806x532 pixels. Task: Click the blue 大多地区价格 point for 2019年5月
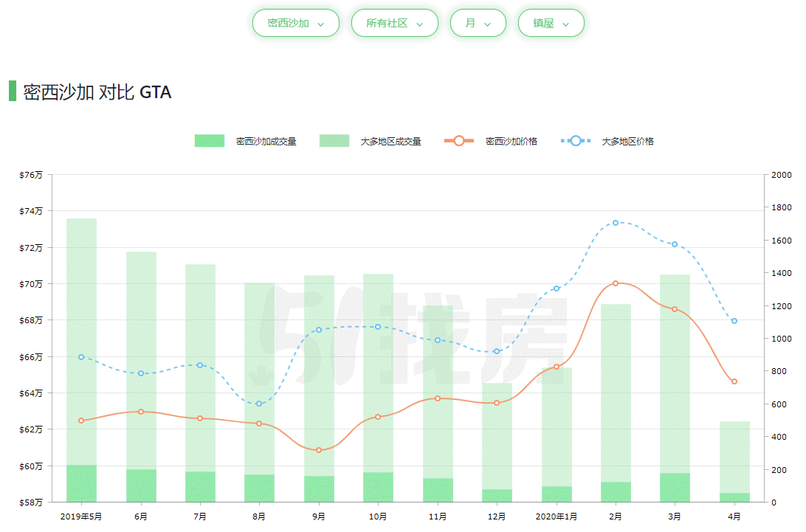click(x=81, y=356)
